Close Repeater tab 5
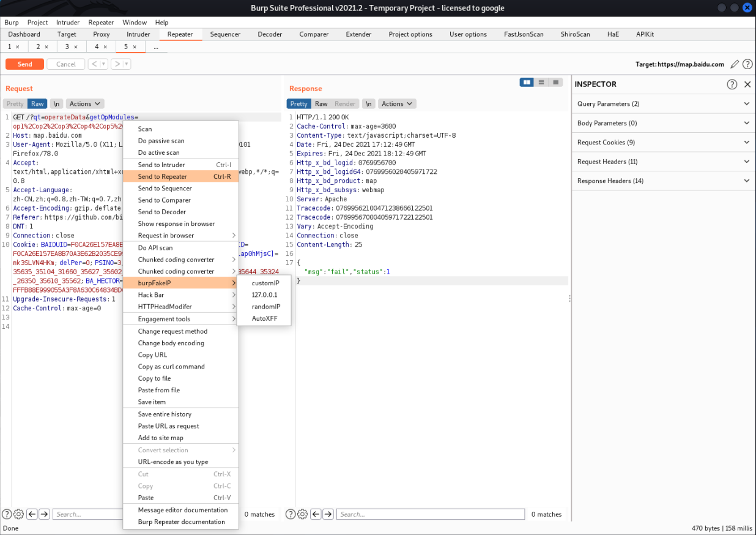This screenshot has width=756, height=535. 135,47
